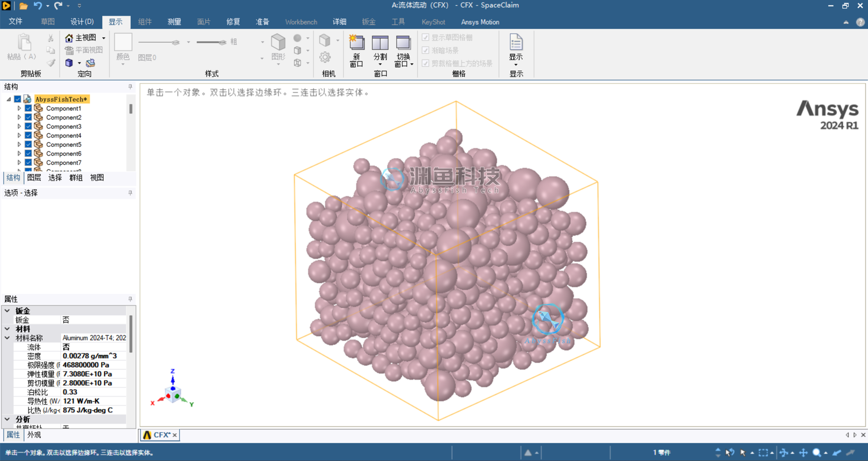
Task: Toggle the Show sketch grid (显示草图格栅) checkbox
Action: coord(425,37)
